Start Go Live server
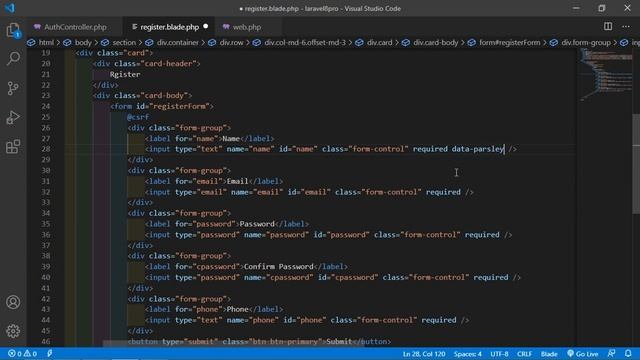 click(x=583, y=353)
